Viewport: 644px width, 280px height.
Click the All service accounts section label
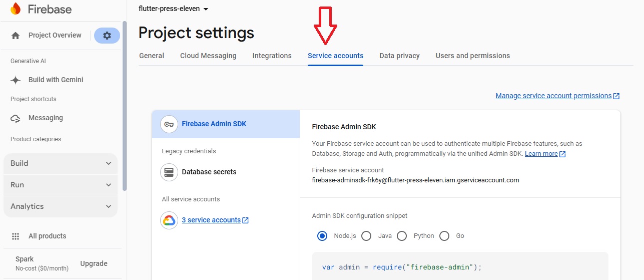(x=191, y=199)
